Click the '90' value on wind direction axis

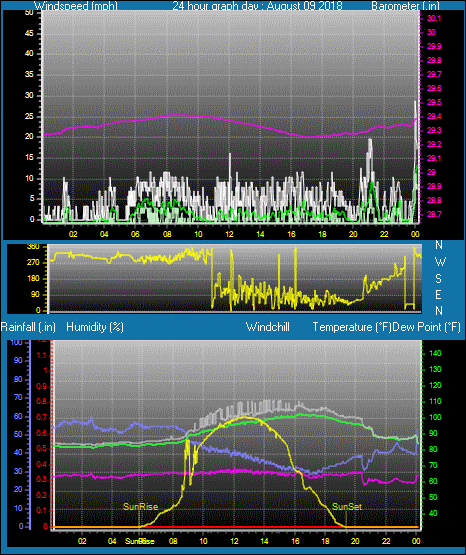tap(35, 294)
